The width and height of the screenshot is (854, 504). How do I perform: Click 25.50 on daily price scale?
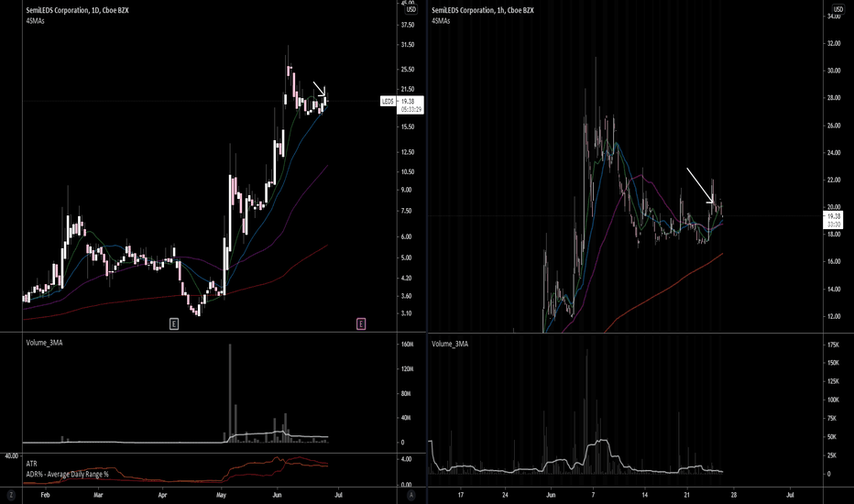pyautogui.click(x=408, y=70)
